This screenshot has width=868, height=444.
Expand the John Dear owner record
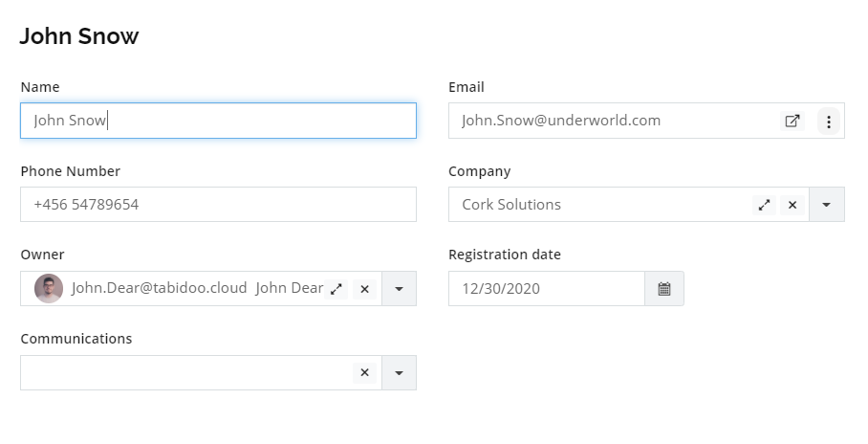pyautogui.click(x=336, y=289)
